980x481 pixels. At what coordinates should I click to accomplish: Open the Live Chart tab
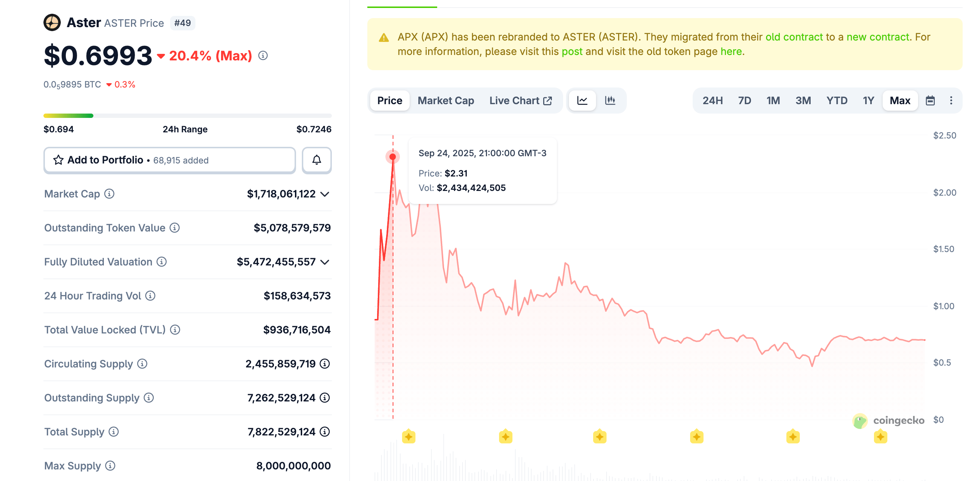coord(520,101)
